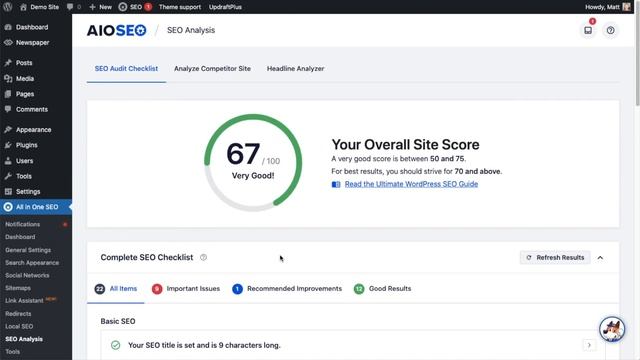
Task: Select SEO Analysis submenu item
Action: click(24, 339)
